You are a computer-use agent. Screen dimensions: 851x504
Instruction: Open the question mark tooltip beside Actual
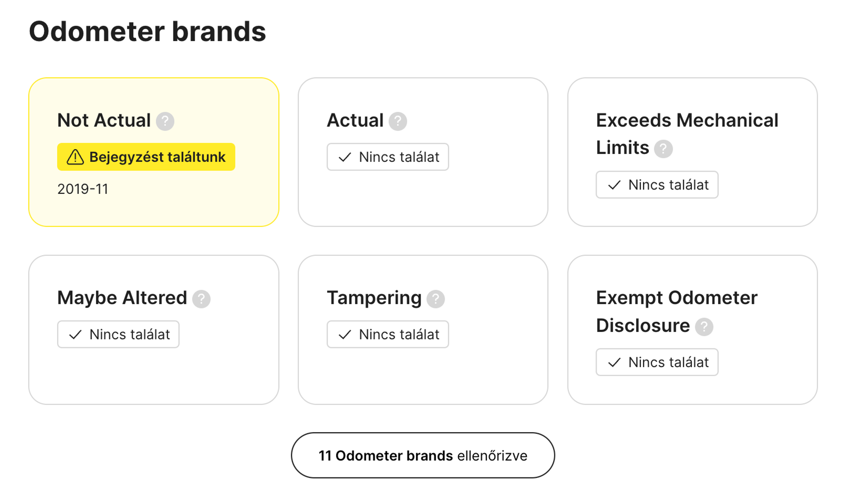pos(398,121)
